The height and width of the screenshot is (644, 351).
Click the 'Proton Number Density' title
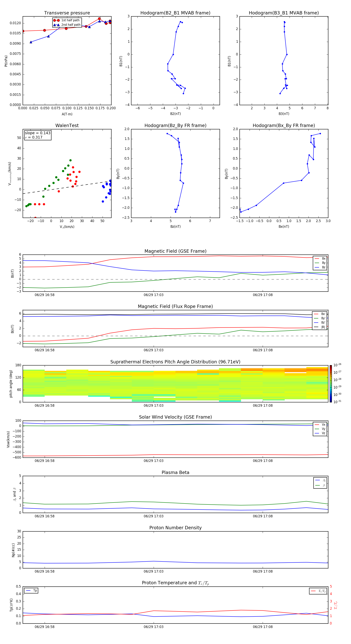pos(175,528)
